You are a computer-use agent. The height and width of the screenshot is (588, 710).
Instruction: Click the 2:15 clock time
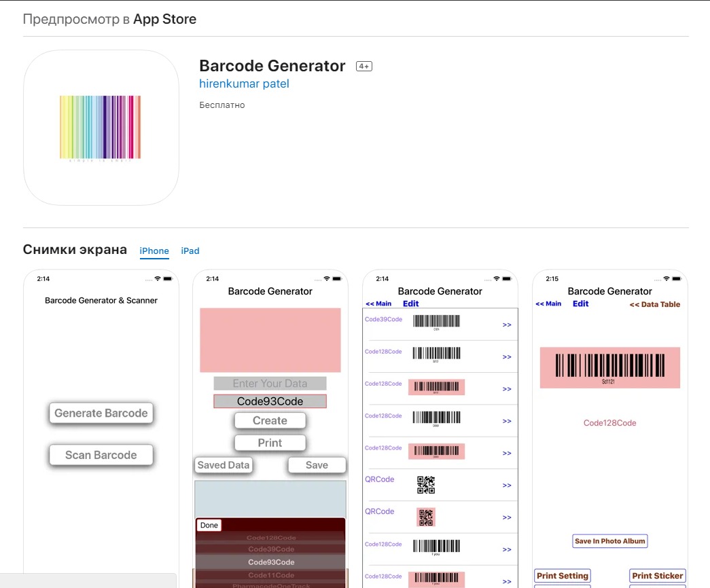(552, 279)
